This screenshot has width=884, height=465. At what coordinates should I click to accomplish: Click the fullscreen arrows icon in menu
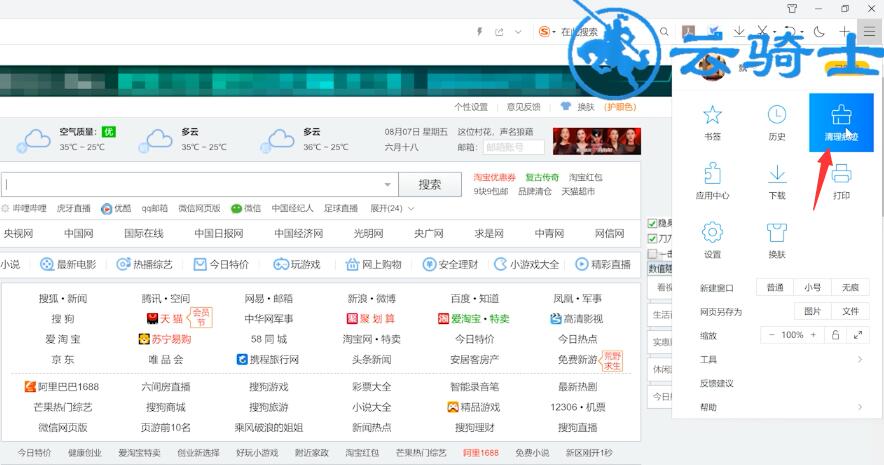coord(858,335)
